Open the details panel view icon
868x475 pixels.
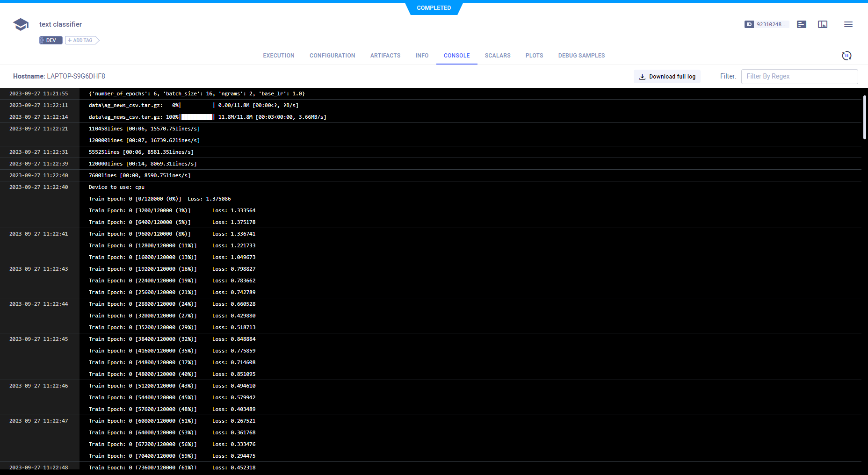coord(823,24)
